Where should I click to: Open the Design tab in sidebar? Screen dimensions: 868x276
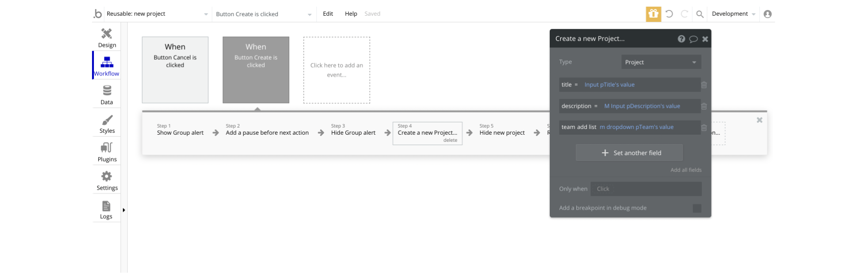coord(107,37)
